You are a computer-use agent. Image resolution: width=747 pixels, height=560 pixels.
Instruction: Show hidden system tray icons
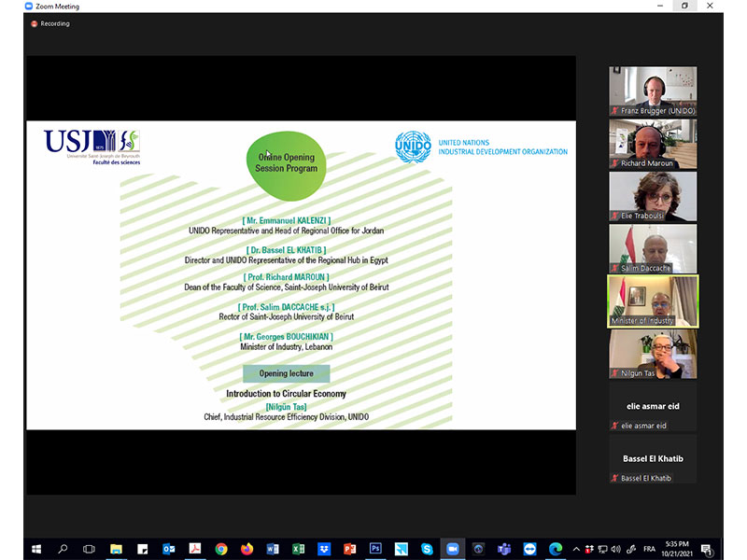coord(576,549)
